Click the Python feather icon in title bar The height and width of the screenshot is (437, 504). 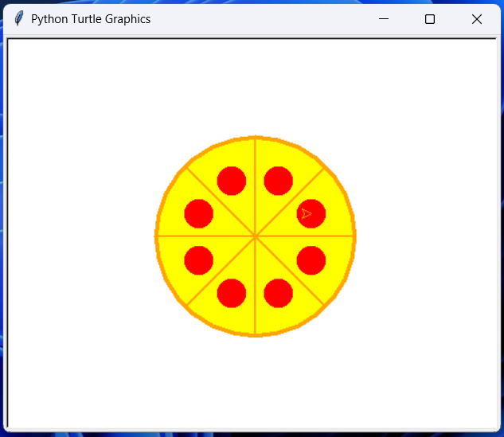(x=19, y=18)
